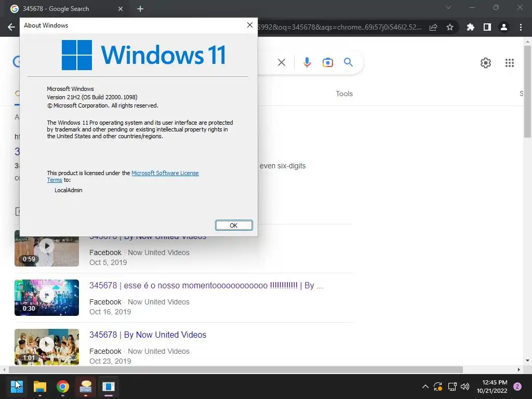Click horizontal scrollbar right arrow
The image size is (532, 399).
519,369
